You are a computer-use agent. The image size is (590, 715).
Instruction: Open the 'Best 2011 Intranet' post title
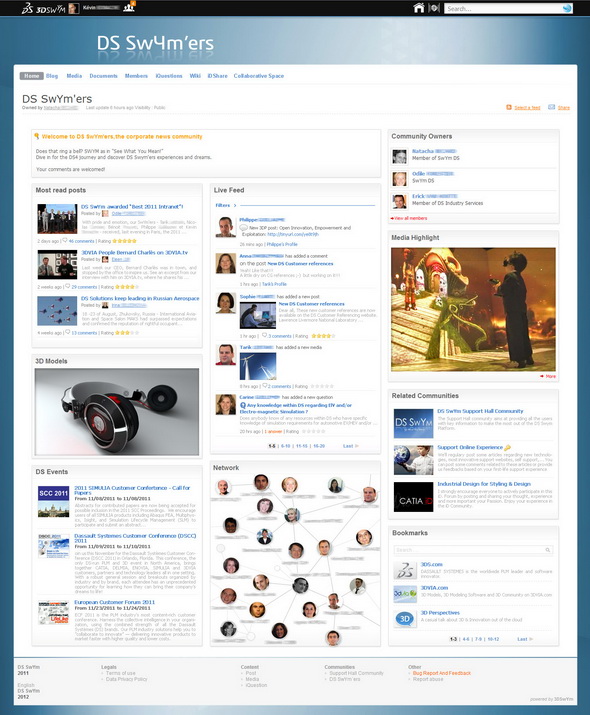point(132,207)
